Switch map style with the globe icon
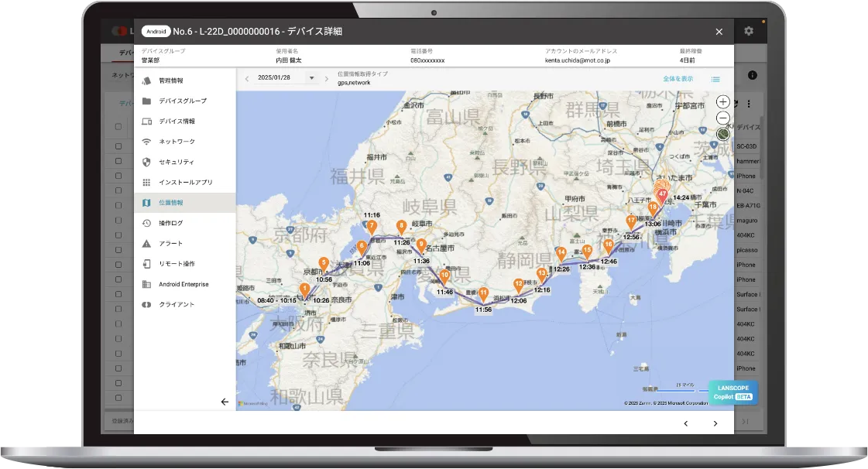 coord(723,134)
